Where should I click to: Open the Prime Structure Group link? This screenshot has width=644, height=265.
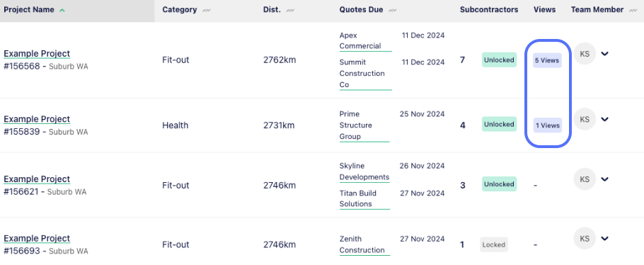[356, 125]
